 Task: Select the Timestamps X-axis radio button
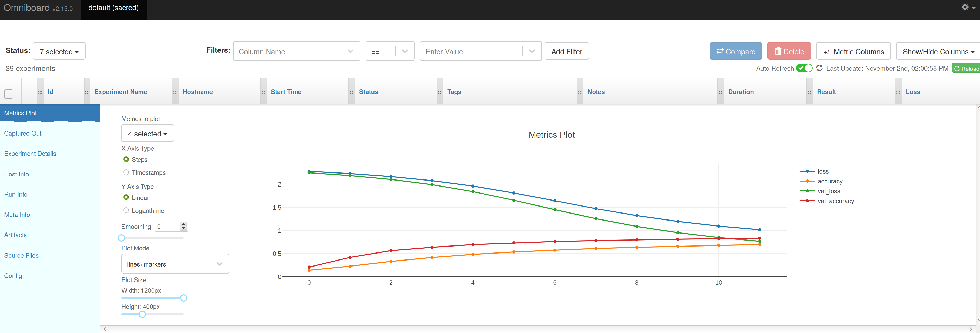(x=126, y=172)
